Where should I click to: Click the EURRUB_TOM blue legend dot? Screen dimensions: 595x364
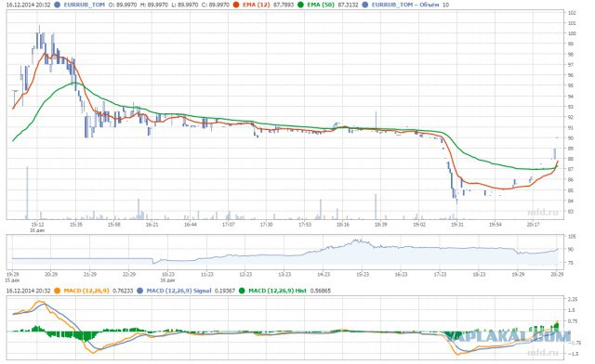[58, 5]
